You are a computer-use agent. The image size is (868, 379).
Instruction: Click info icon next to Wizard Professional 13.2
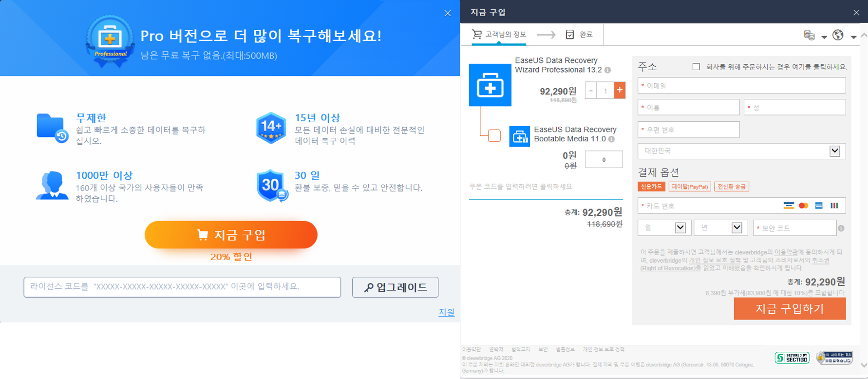(608, 70)
